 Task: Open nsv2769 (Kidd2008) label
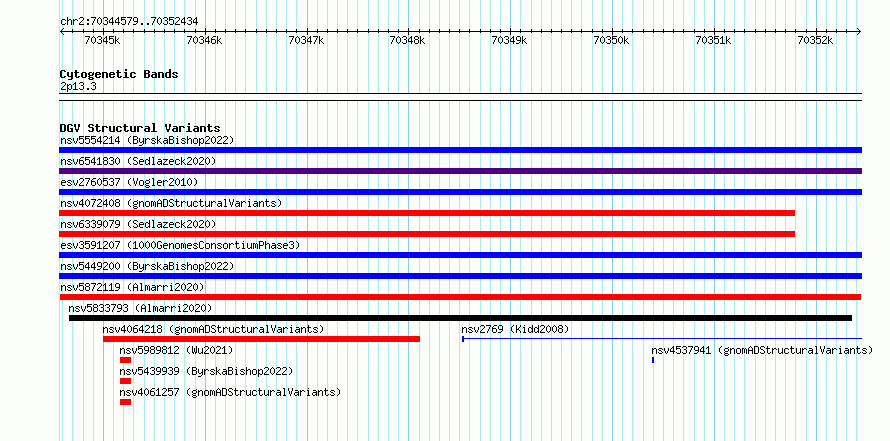[515, 329]
